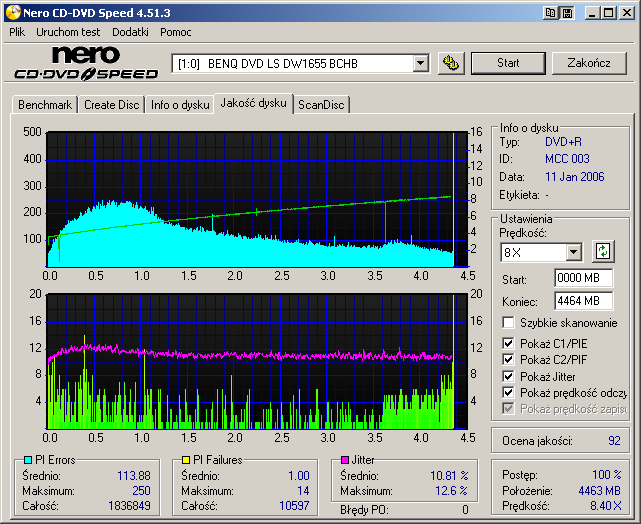The height and width of the screenshot is (524, 641).
Task: Click the Jitter maximum 12.6 %
Action: point(451,490)
